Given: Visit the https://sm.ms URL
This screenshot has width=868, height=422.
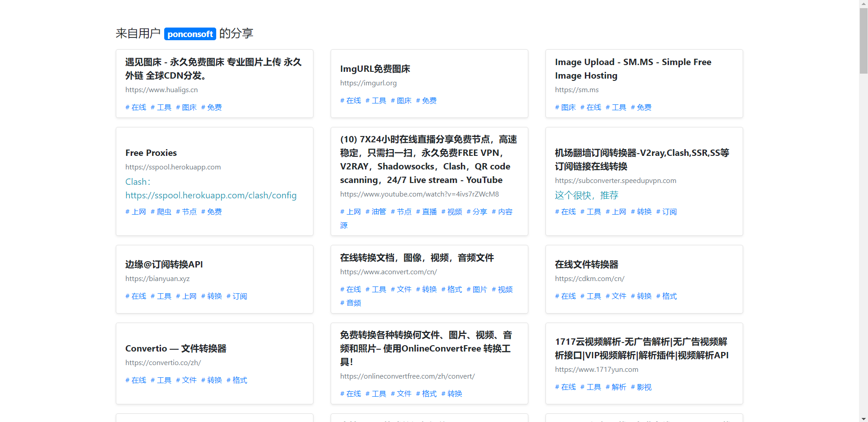Looking at the screenshot, I should click(x=577, y=89).
